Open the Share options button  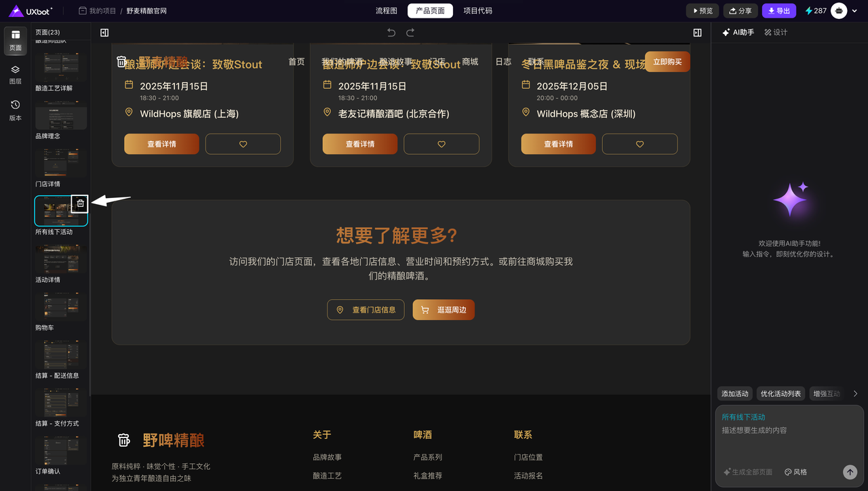(741, 11)
